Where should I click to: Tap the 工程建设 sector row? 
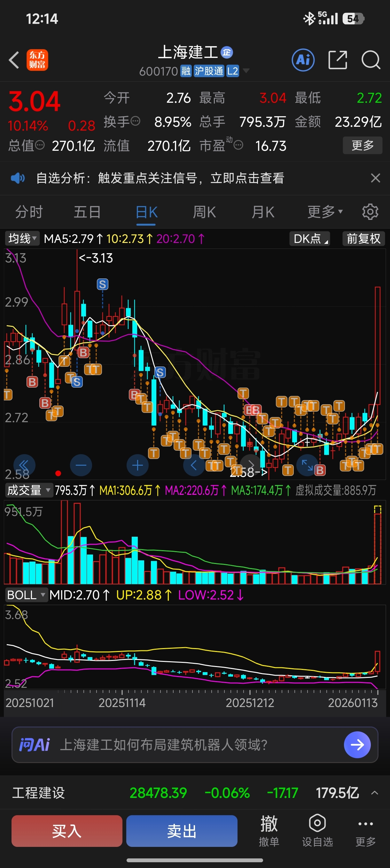point(195,792)
